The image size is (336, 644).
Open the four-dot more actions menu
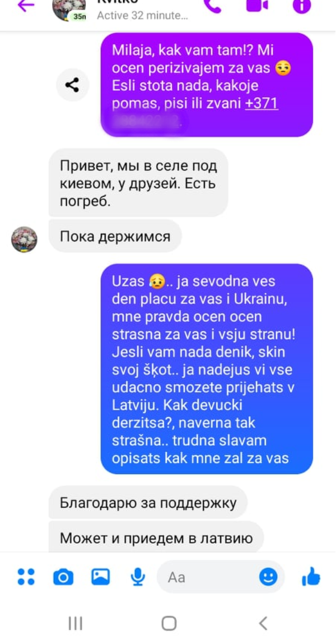point(26,576)
